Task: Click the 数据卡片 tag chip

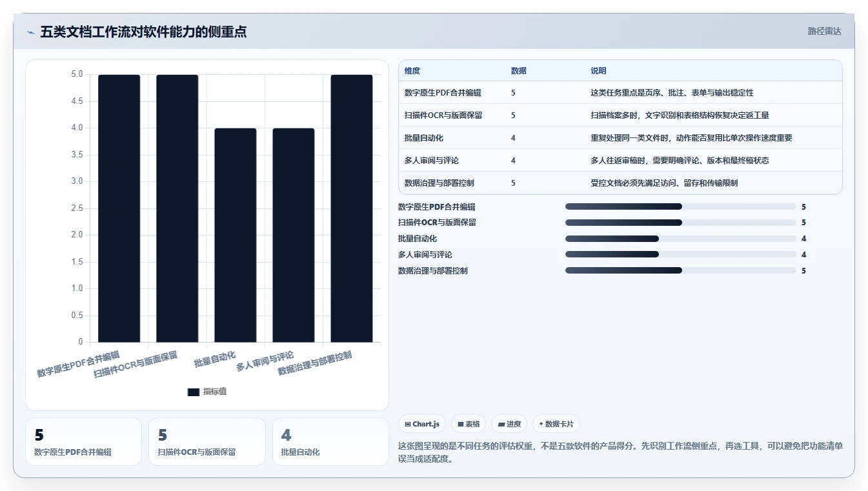Action: pos(556,424)
